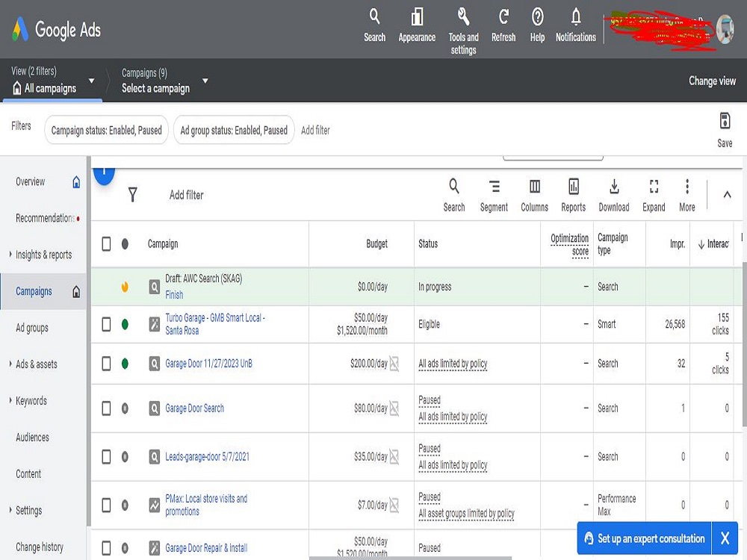
Task: Check the PMax Local store visits checkbox
Action: (x=106, y=505)
